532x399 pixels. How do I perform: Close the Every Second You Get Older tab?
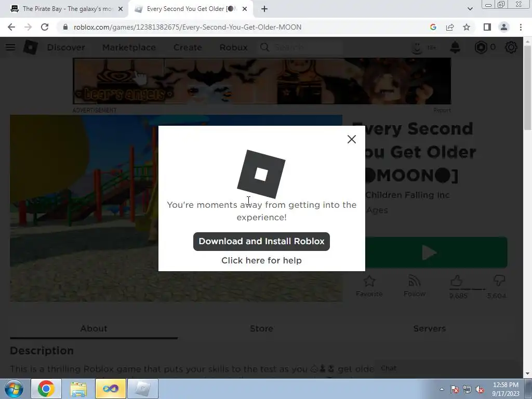point(245,9)
